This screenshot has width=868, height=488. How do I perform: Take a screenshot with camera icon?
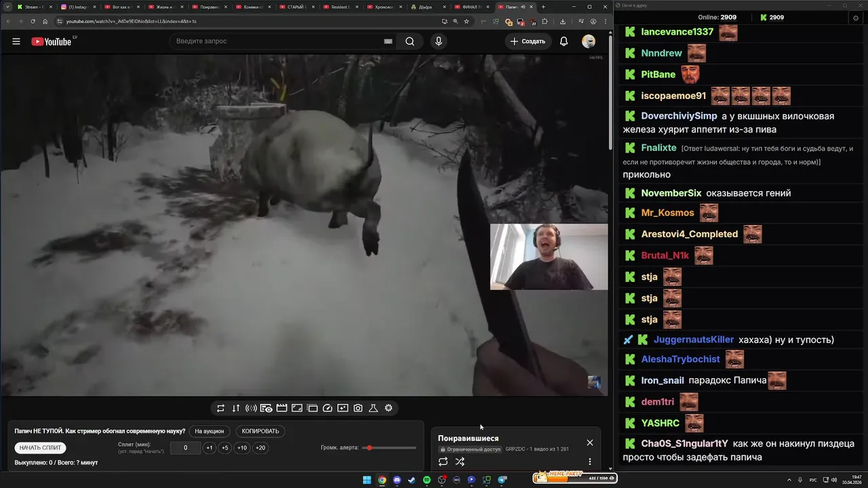click(358, 408)
